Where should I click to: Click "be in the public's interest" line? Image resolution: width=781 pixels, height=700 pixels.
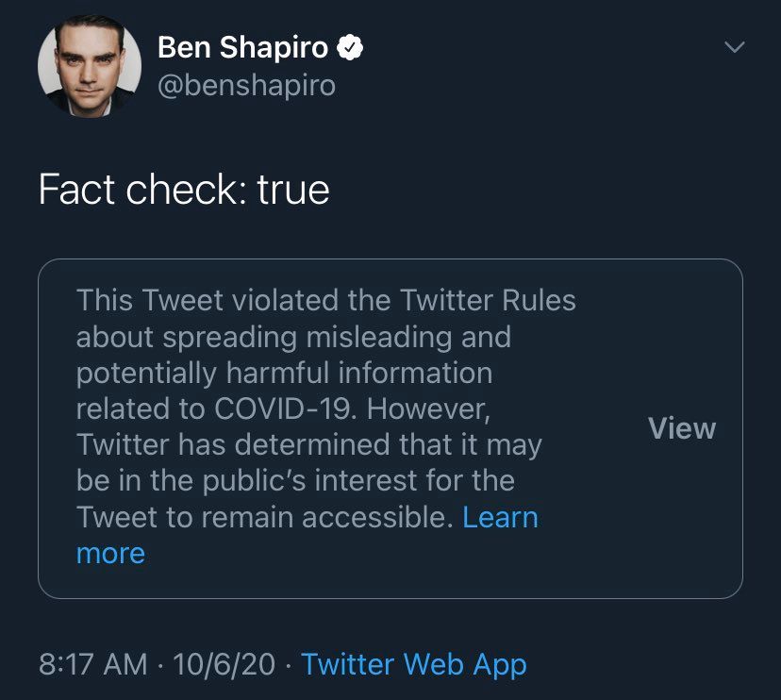point(295,480)
